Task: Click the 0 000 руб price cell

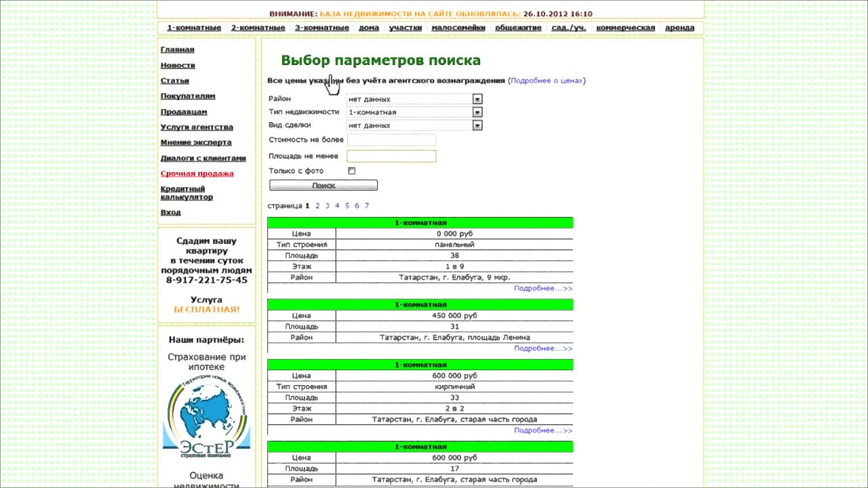Action: pos(454,233)
